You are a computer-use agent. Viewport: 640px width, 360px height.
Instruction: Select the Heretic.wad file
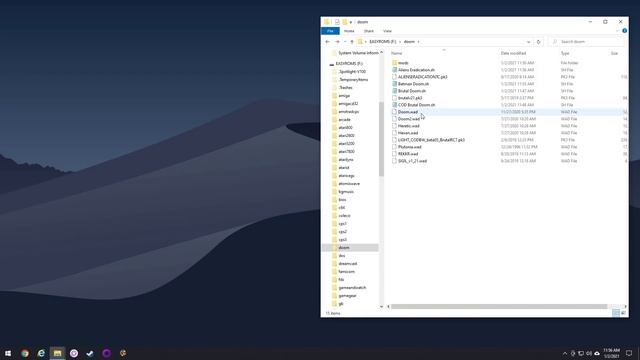409,126
